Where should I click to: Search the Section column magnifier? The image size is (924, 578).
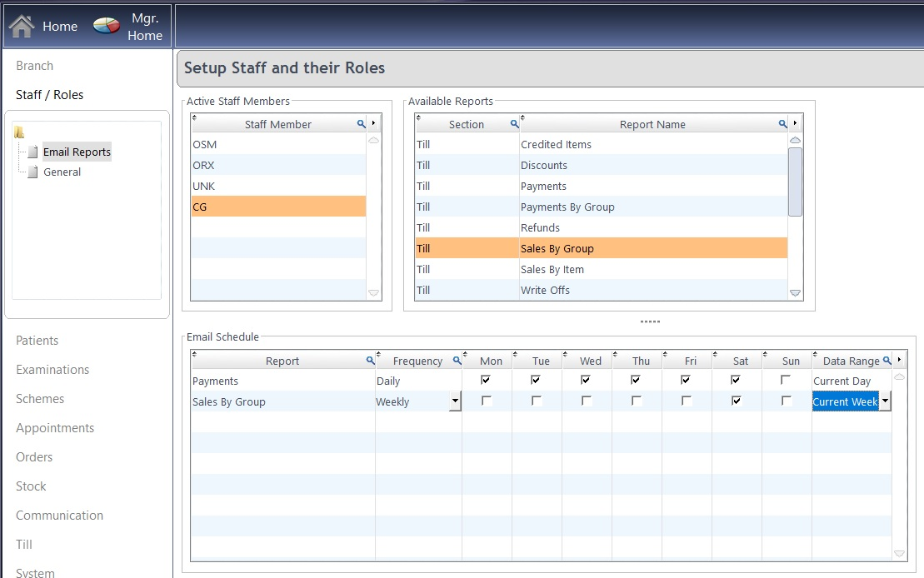(x=514, y=124)
